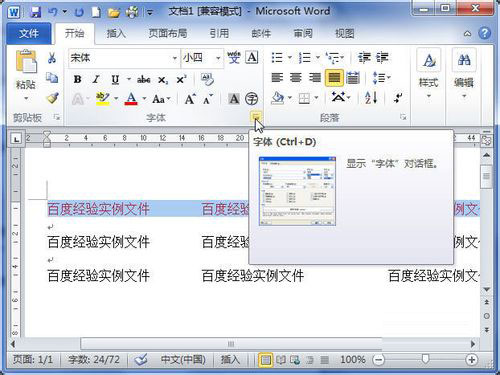The image size is (500, 375).
Task: Click the vertical scrollbar thumb
Action: tap(486, 176)
